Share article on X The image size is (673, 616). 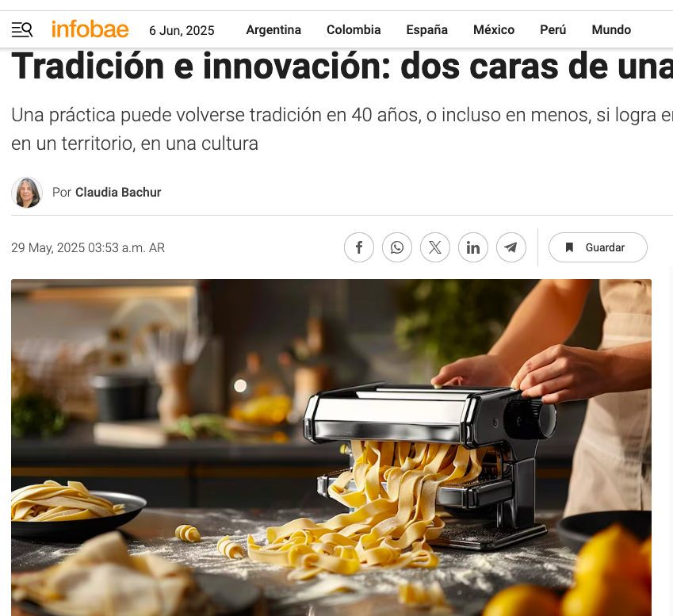[x=434, y=247]
